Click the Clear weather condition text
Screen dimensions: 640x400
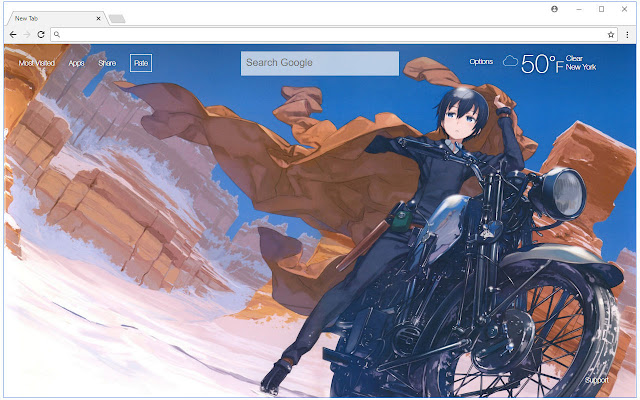point(574,58)
